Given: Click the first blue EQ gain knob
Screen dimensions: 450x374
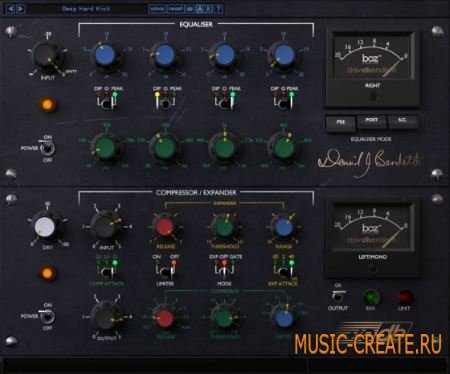Looking at the screenshot, I should click(105, 56).
